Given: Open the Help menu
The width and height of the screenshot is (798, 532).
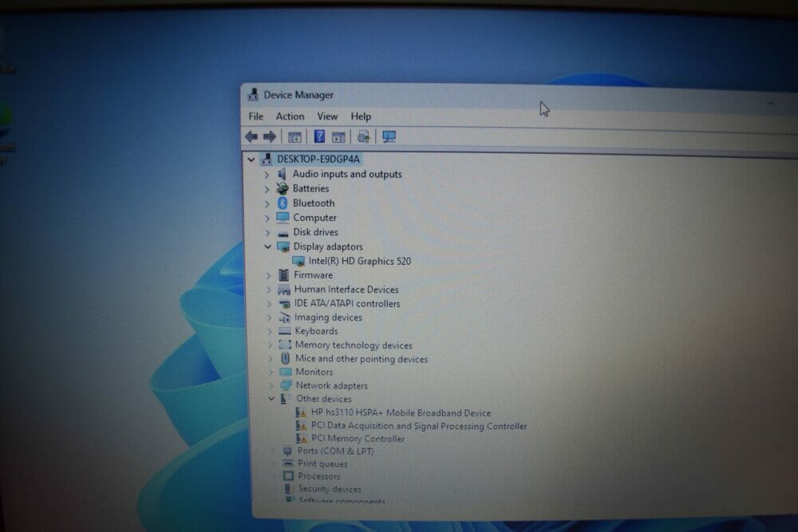Looking at the screenshot, I should coord(361,116).
